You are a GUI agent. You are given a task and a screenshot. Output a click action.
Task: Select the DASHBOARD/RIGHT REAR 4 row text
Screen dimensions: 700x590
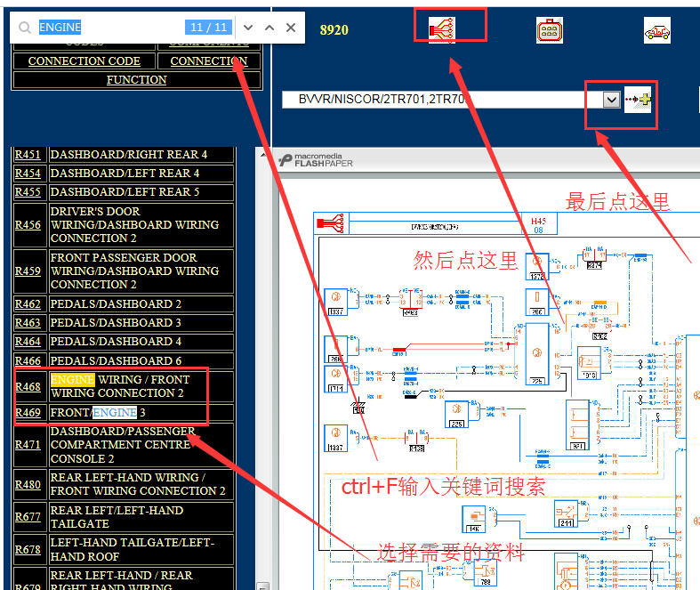[x=129, y=155]
